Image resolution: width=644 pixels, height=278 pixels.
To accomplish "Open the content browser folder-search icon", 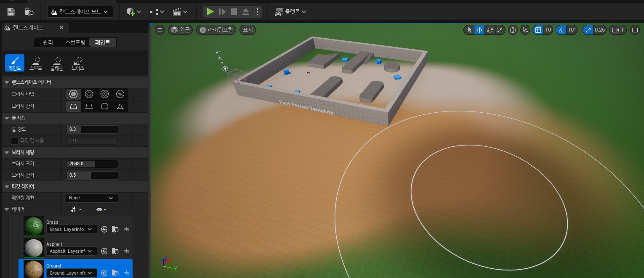I will click(29, 12).
